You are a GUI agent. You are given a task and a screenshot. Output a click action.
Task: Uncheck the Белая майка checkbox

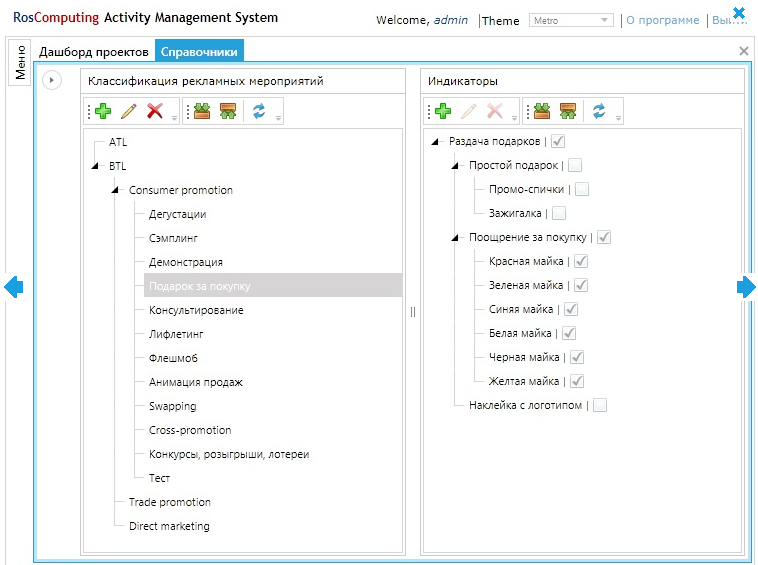point(569,333)
